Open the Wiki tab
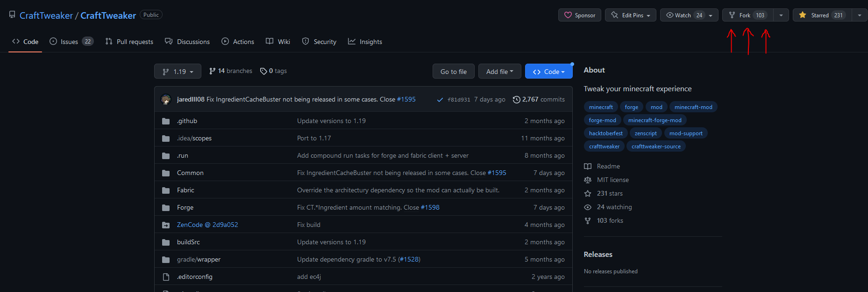Viewport: 868px width, 292px height. [278, 42]
